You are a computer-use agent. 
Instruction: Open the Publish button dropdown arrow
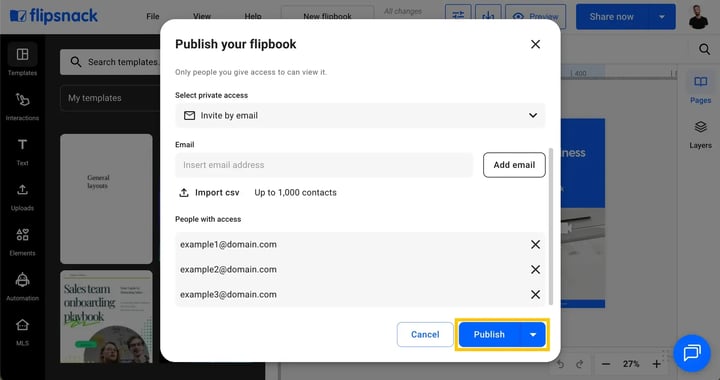pos(533,335)
